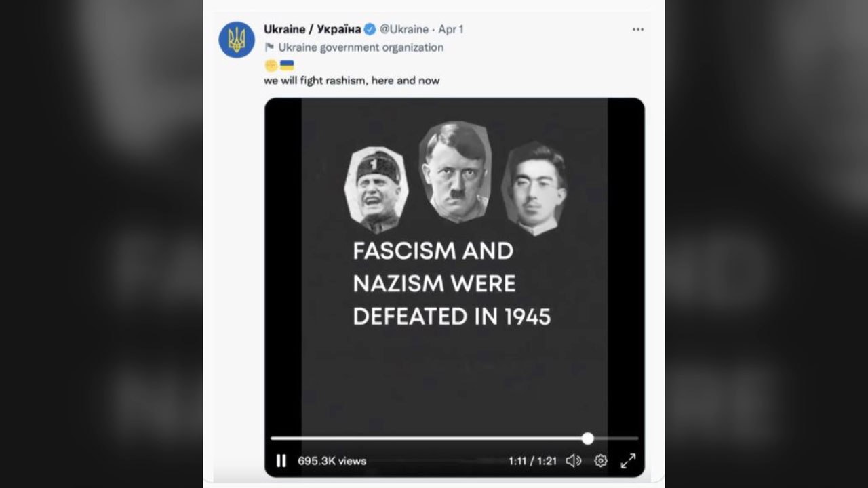This screenshot has width=868, height=488.
Task: Seek to the middle of the video progress bar
Action: click(x=454, y=439)
